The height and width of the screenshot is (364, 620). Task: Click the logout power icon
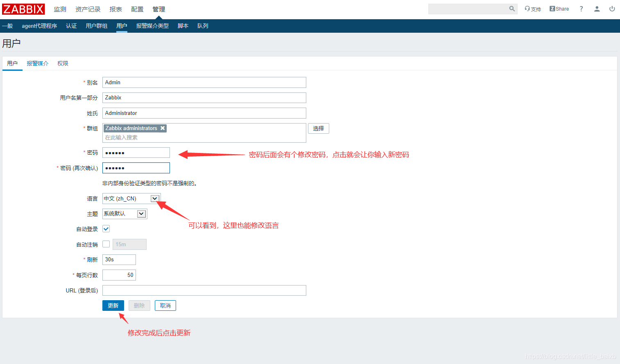pyautogui.click(x=612, y=9)
